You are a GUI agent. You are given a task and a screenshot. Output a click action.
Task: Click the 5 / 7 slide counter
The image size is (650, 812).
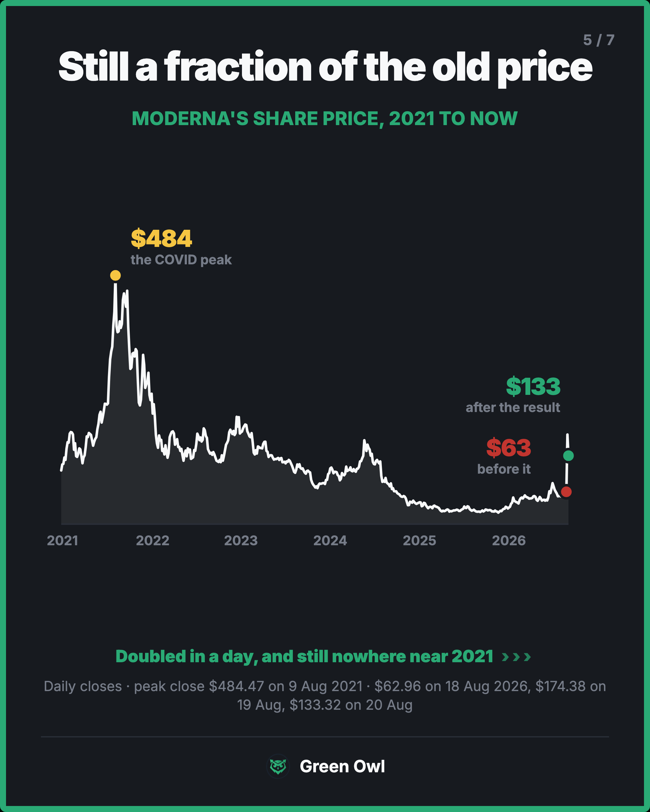tap(599, 40)
